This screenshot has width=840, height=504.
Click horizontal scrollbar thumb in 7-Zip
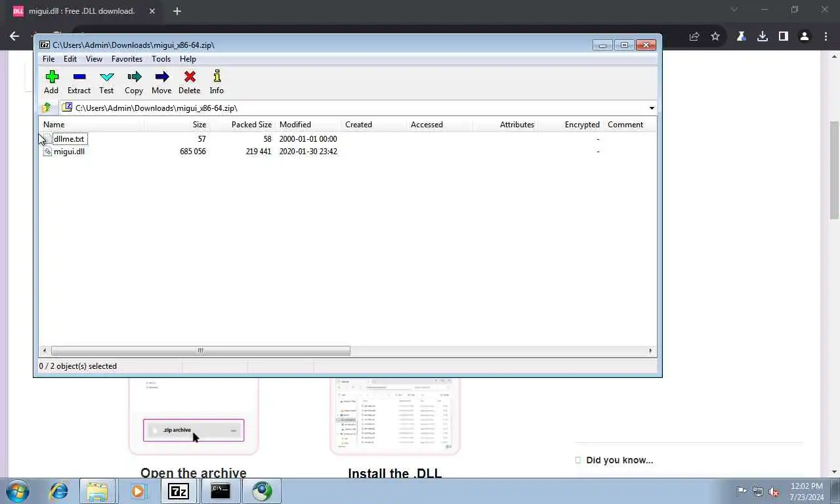pos(200,350)
